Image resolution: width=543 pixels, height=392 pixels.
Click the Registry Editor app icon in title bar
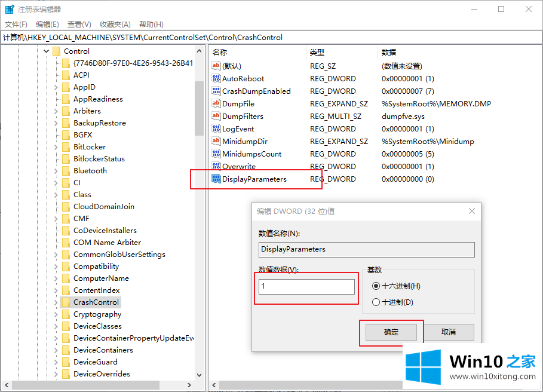(10, 10)
